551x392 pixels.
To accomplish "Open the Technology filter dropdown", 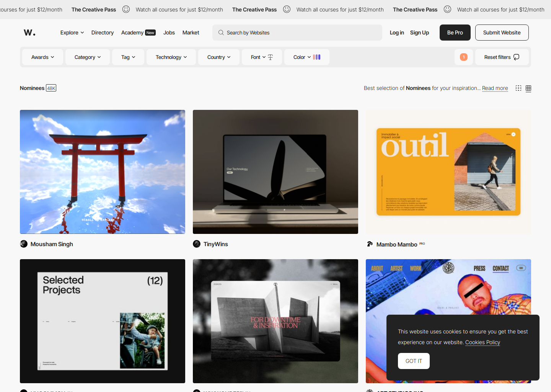I will 171,57.
